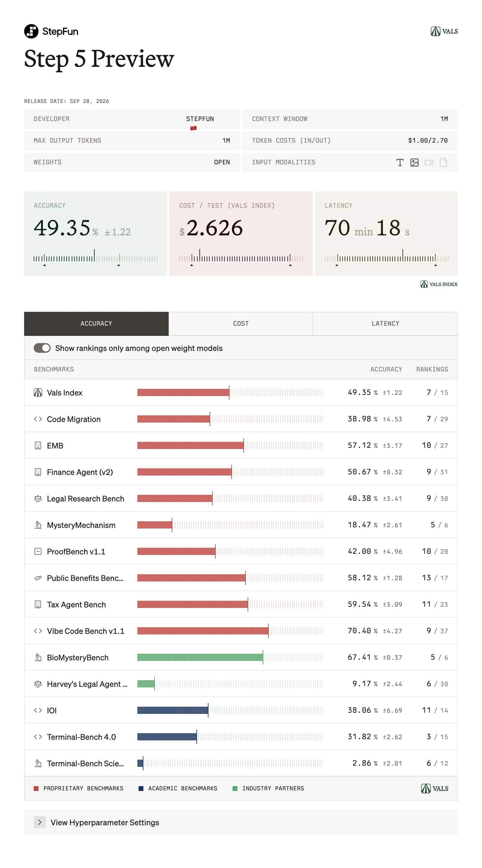
Task: Click the Code Migration code icon
Action: pos(38,419)
